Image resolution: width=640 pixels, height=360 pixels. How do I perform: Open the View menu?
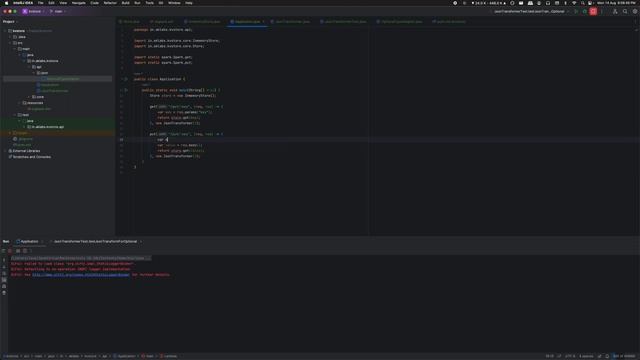click(63, 3)
